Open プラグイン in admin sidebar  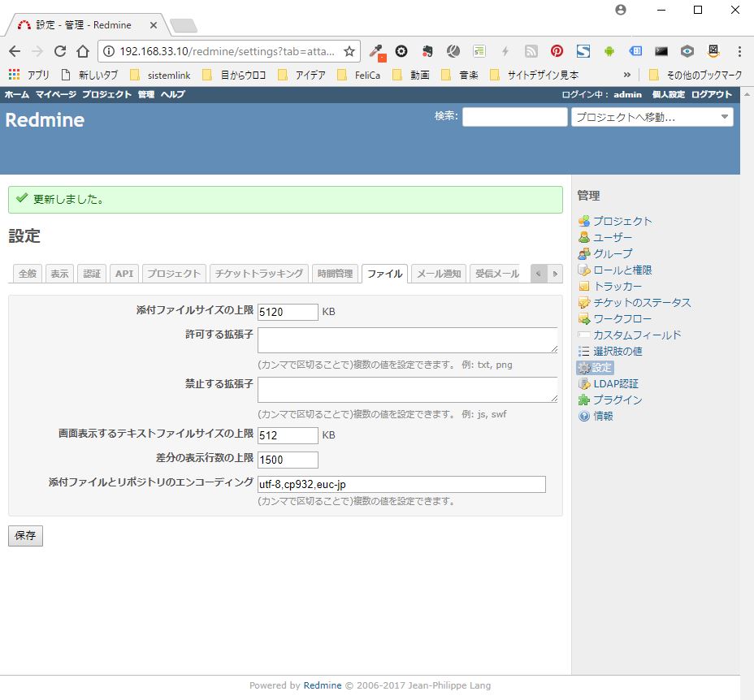click(617, 400)
